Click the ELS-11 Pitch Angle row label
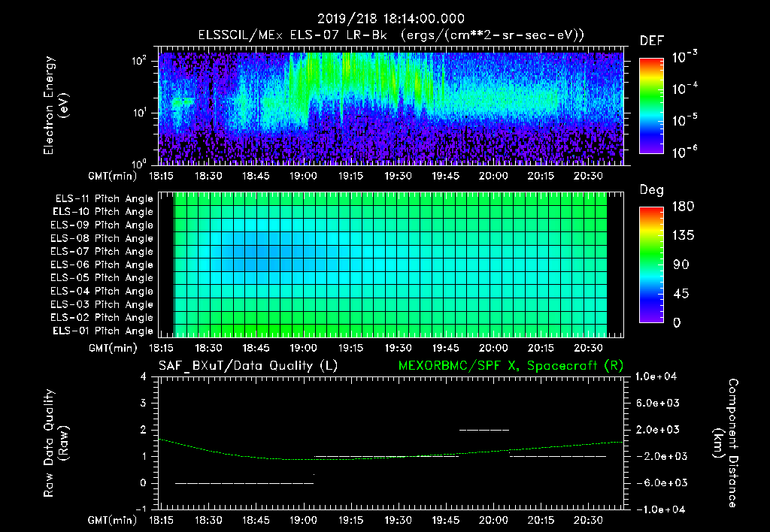Viewport: 770px width, 532px height. tap(104, 199)
